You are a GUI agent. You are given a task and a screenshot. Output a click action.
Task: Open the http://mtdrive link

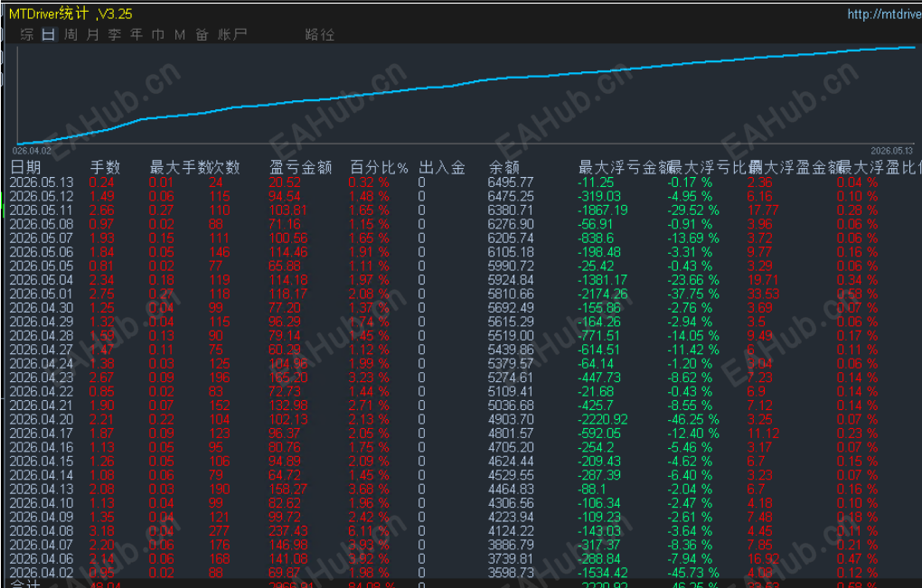click(x=884, y=14)
